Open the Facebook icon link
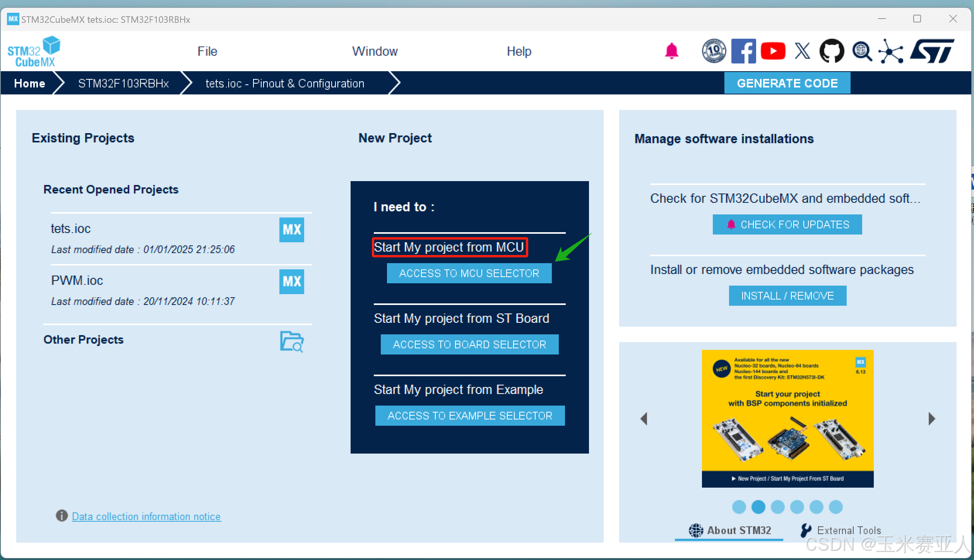 point(743,51)
